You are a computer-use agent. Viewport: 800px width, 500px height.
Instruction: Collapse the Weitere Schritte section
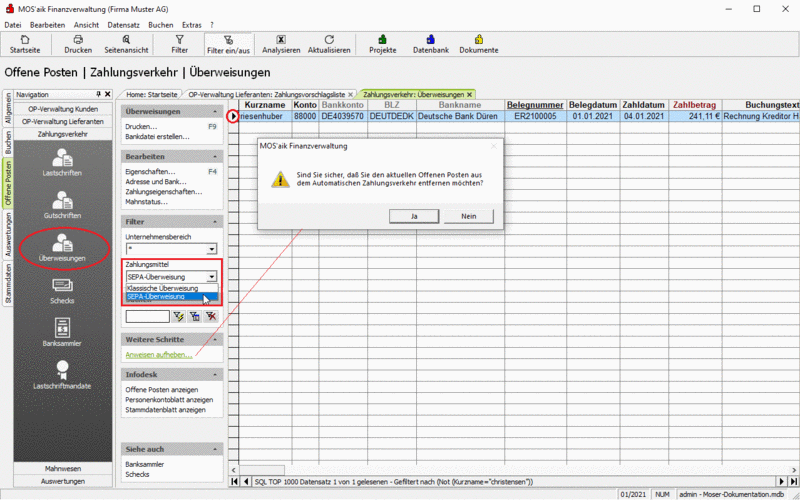[x=215, y=339]
